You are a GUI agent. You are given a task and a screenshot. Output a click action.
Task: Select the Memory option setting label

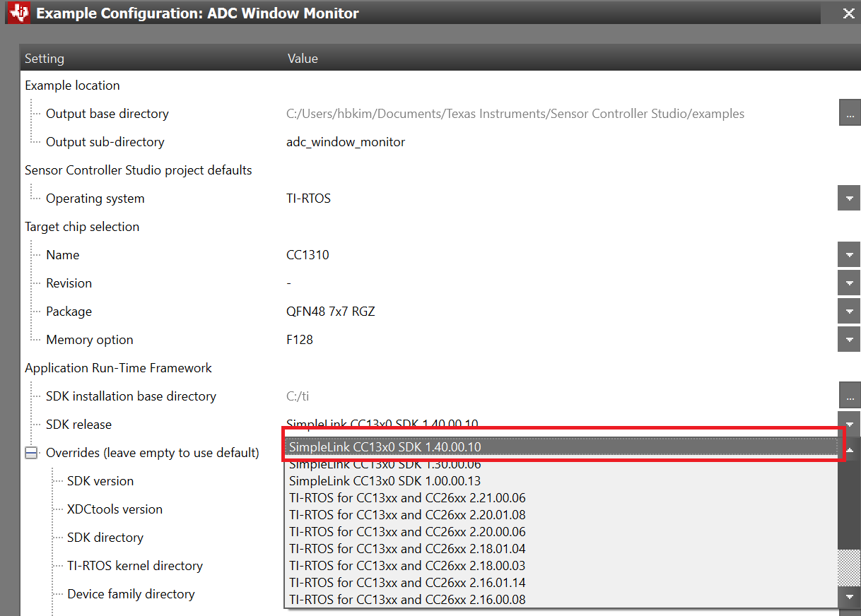pyautogui.click(x=90, y=340)
